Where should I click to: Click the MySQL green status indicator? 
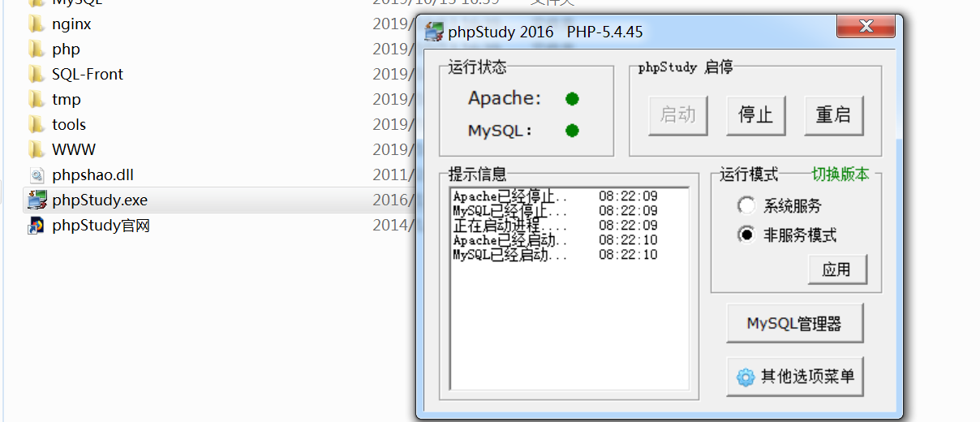572,131
